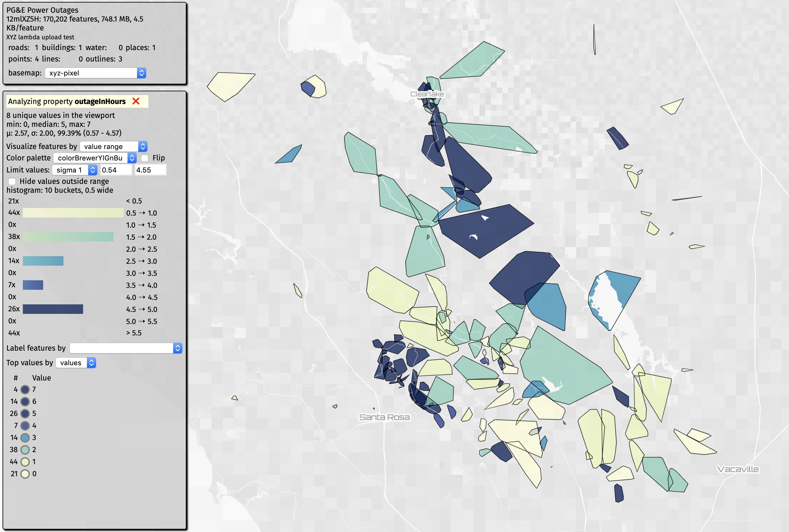Click the color circle for value 6
The height and width of the screenshot is (532, 789).
pyautogui.click(x=25, y=402)
